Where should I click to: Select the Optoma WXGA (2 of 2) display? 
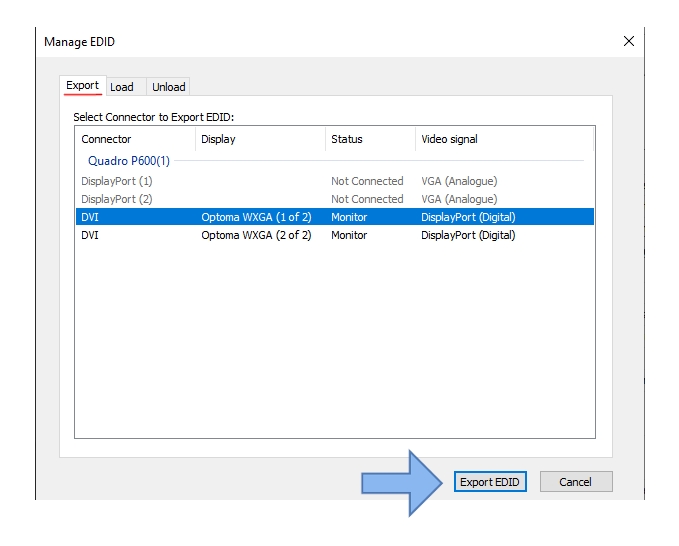tap(256, 235)
